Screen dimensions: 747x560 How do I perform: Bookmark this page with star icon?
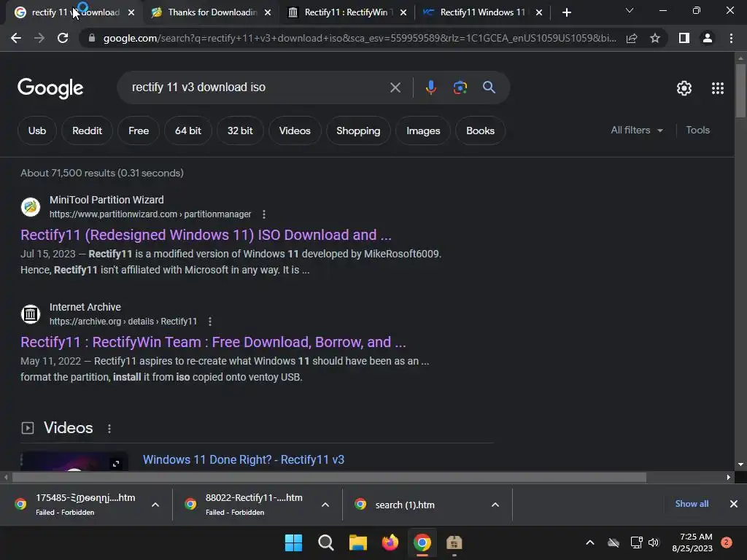655,38
